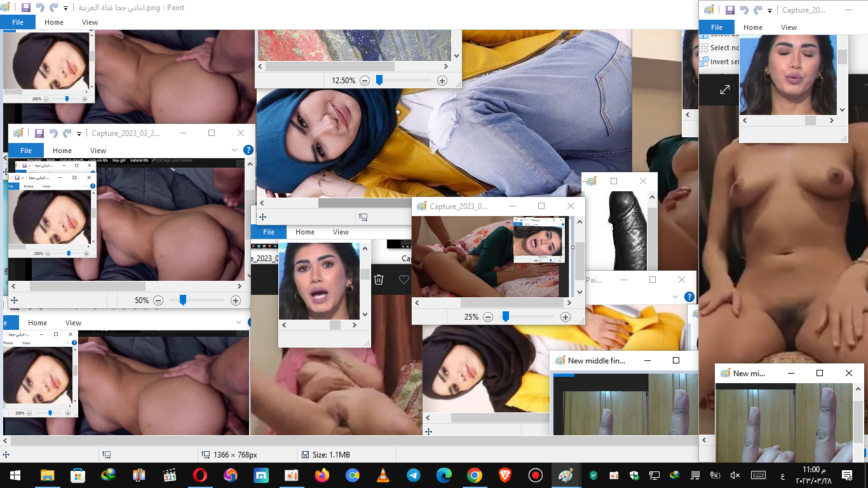Toggle the heart favorite icon
The width and height of the screenshot is (868, 488).
pos(403,280)
